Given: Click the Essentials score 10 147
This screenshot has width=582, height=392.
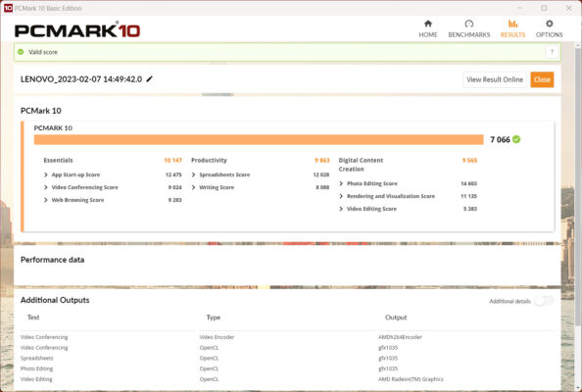Looking at the screenshot, I should pos(173,160).
